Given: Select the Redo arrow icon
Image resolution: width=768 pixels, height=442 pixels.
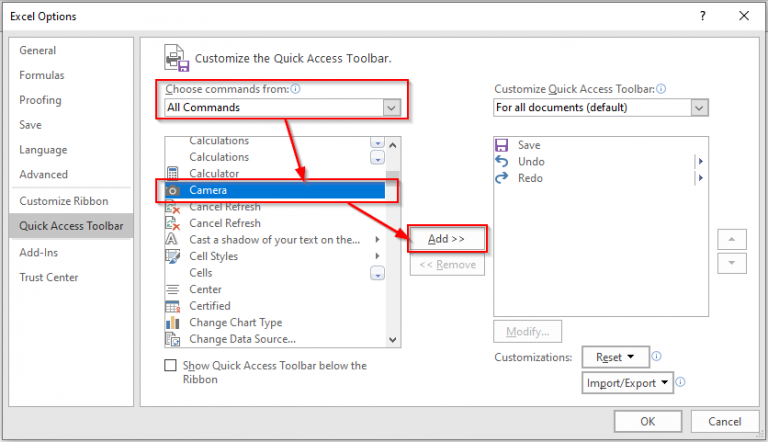Looking at the screenshot, I should [x=502, y=178].
